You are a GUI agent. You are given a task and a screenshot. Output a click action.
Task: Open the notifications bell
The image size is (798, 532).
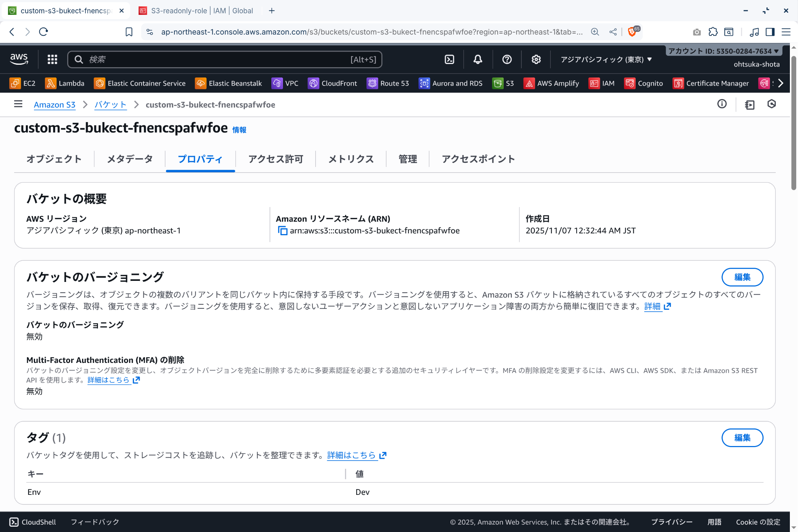[478, 59]
